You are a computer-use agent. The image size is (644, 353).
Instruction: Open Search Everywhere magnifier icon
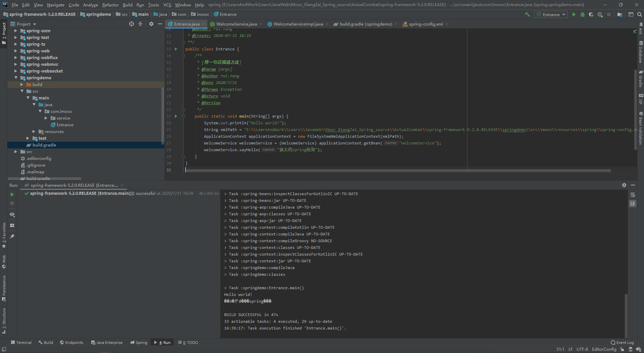[x=640, y=14]
